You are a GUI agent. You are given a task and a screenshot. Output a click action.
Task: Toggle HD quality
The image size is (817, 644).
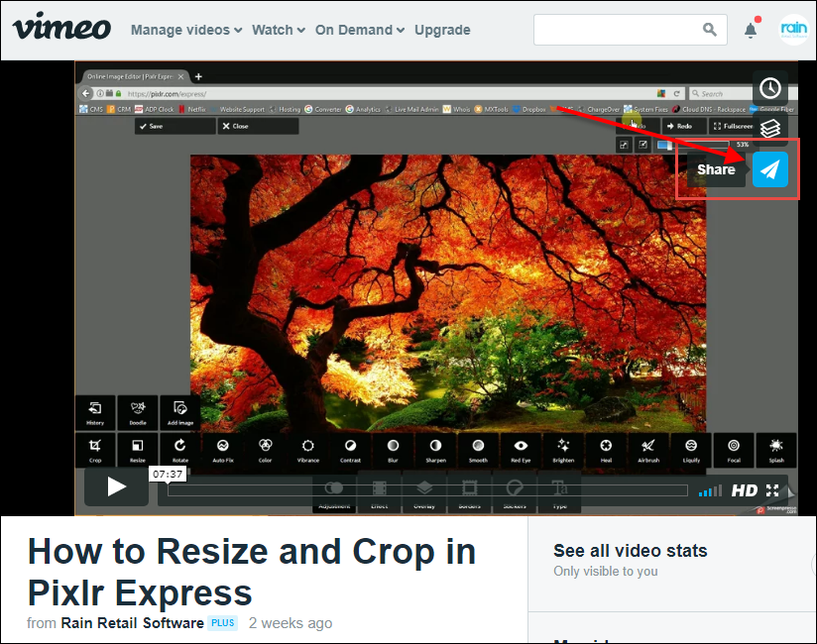point(744,490)
